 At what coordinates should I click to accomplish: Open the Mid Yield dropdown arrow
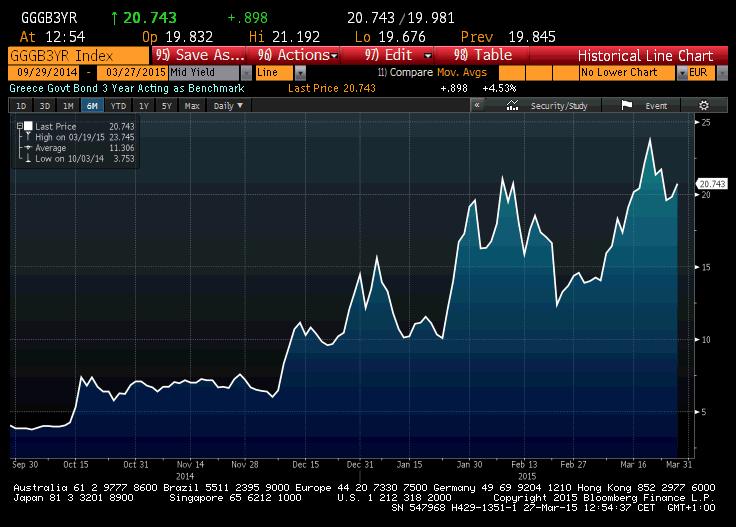[246, 73]
